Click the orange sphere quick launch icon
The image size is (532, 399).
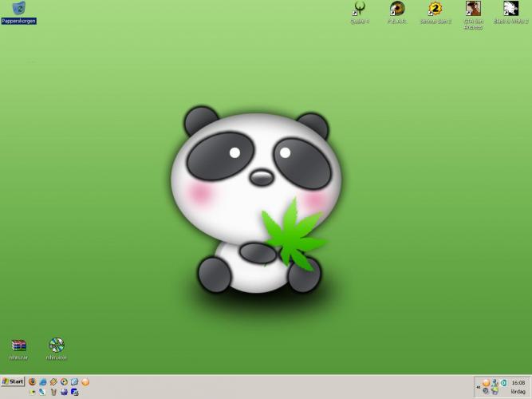click(x=85, y=381)
